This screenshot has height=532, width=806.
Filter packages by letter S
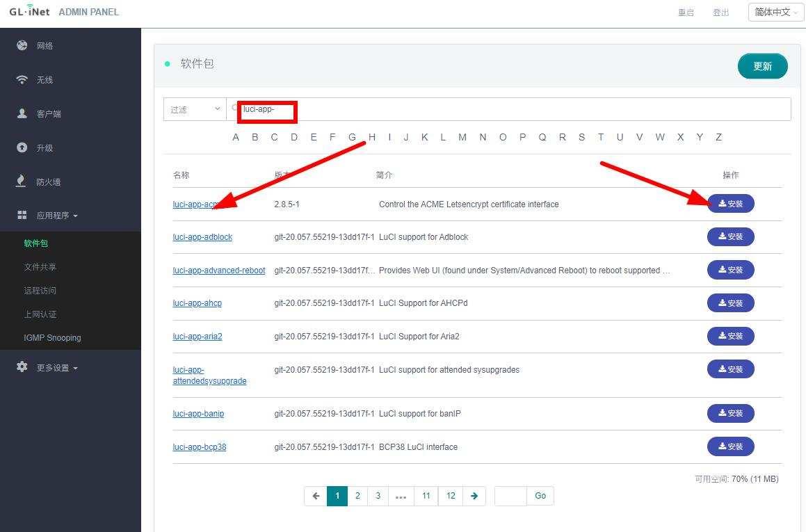coord(581,137)
